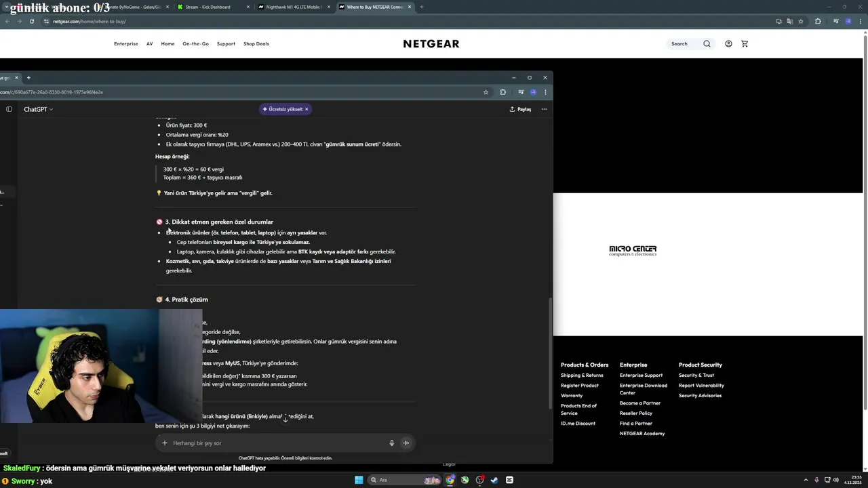Open profile avatar in ChatGPT browser window
Image resolution: width=868 pixels, height=488 pixels.
point(533,92)
